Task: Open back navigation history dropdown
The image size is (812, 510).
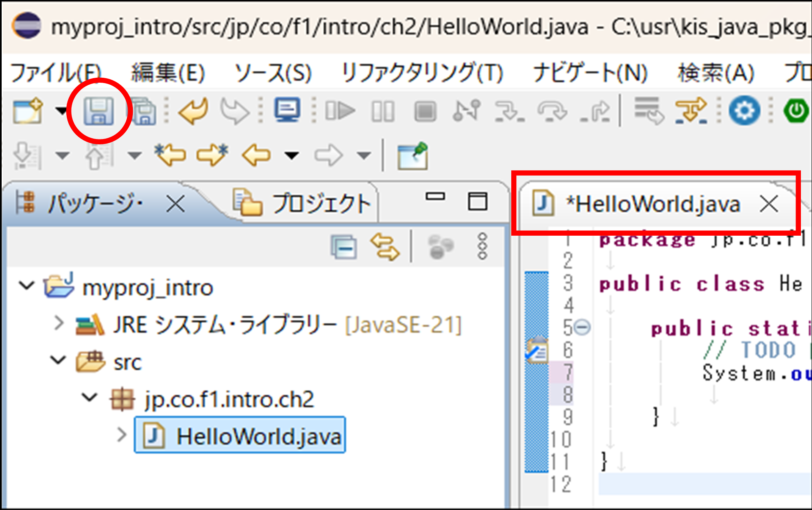Action: click(292, 155)
